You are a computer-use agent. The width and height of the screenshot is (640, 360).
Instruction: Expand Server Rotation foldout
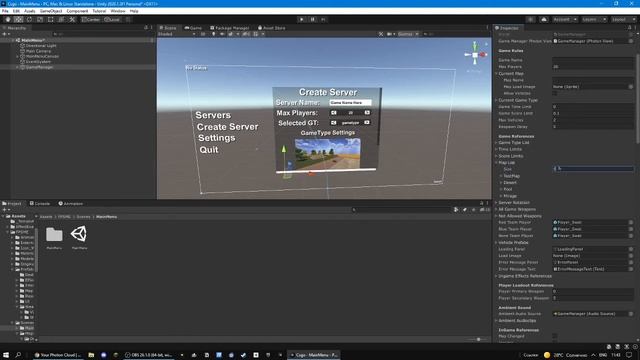click(x=497, y=202)
